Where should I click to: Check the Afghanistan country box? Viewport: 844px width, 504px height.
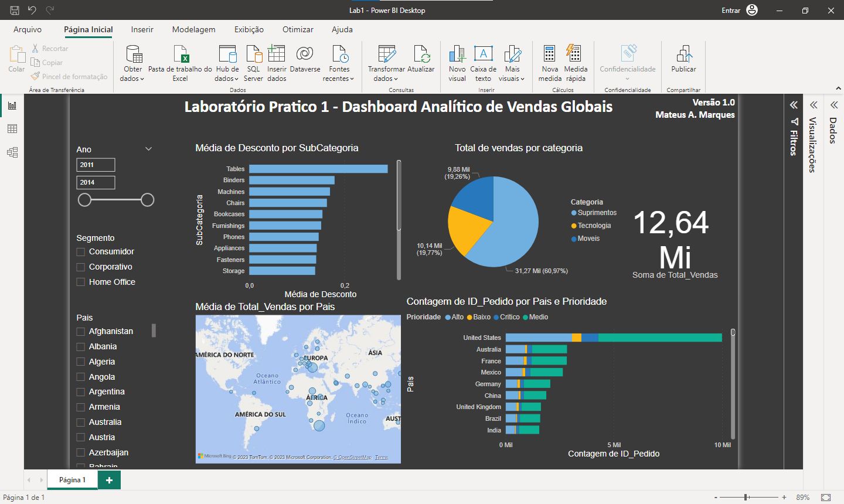tap(81, 332)
